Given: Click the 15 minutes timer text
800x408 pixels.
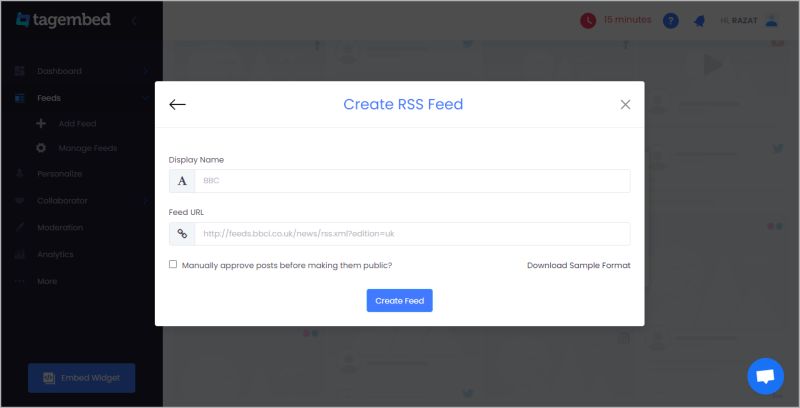Looking at the screenshot, I should [627, 19].
